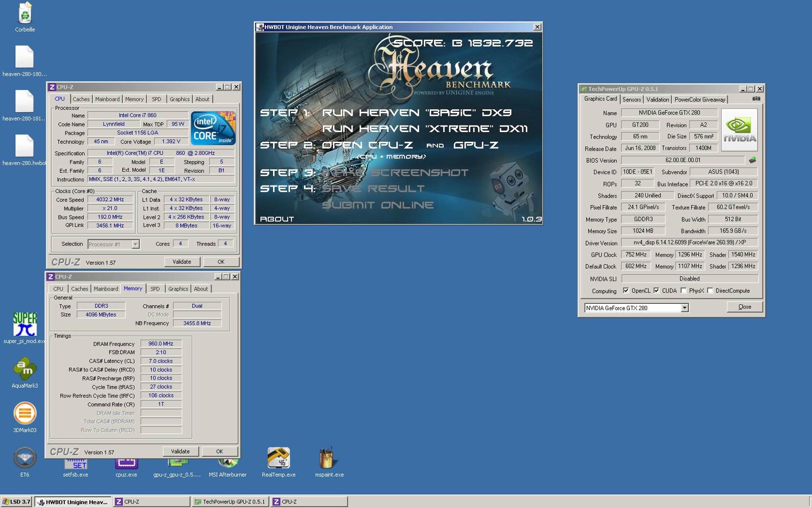Open the Graphics tab in top CPU-Z window
Screen dimensions: 812x508
pos(180,99)
